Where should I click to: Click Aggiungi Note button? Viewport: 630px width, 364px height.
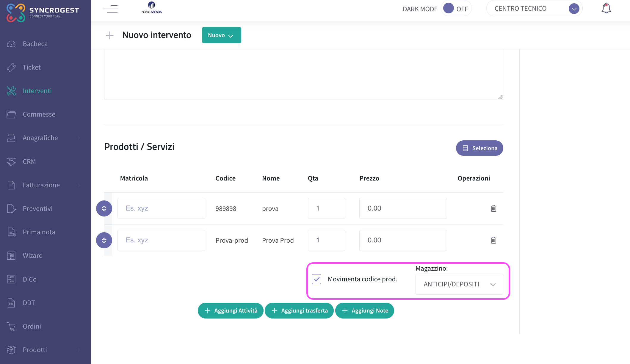coord(365,310)
